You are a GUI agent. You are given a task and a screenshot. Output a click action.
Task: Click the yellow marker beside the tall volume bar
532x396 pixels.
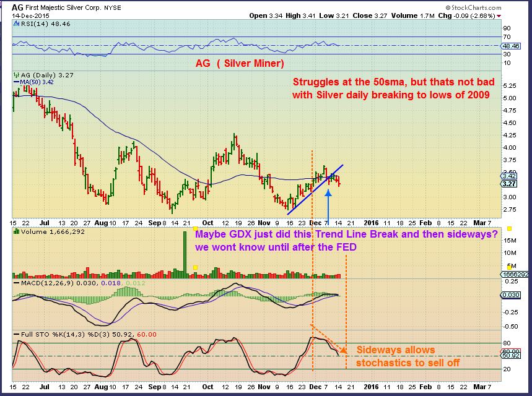pyautogui.click(x=195, y=267)
